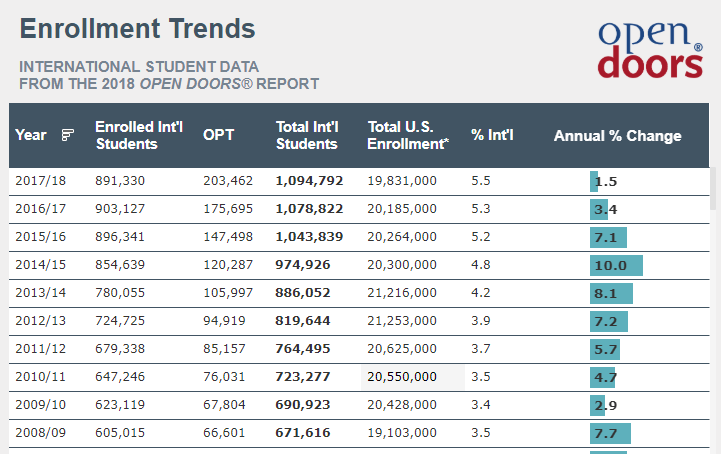
Task: Select the 2017/18 year cell
Action: 41,181
